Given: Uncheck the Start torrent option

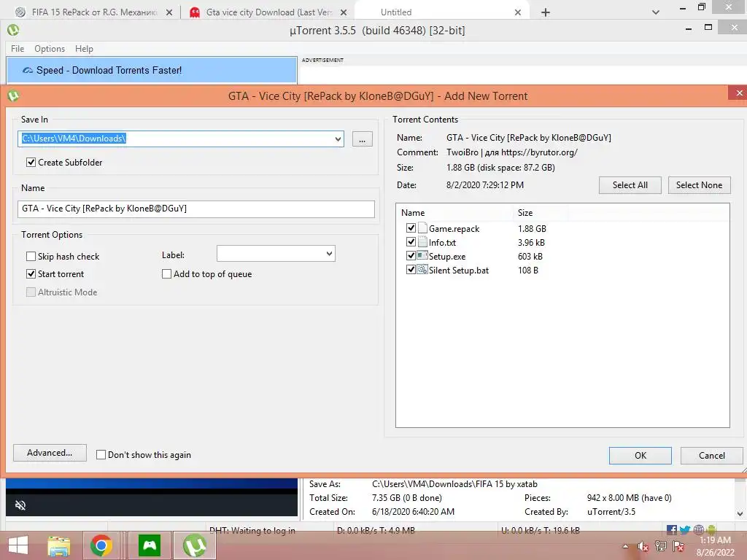Looking at the screenshot, I should tap(31, 274).
